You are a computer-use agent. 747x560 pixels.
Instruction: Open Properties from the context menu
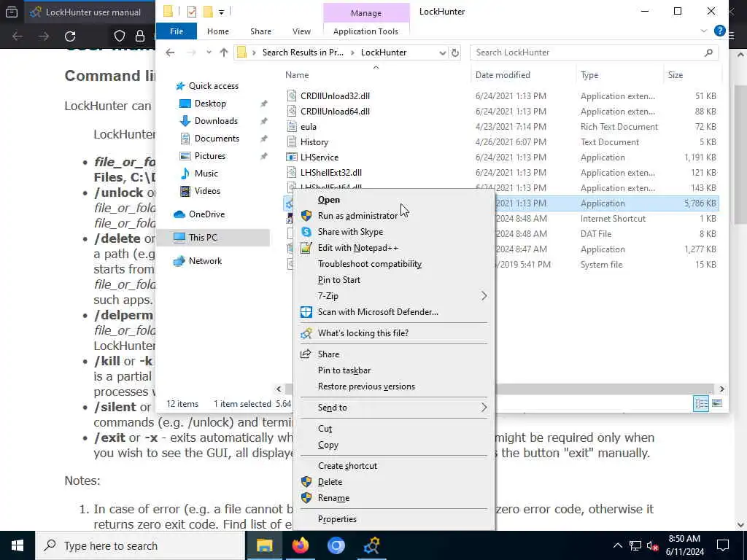(x=337, y=519)
